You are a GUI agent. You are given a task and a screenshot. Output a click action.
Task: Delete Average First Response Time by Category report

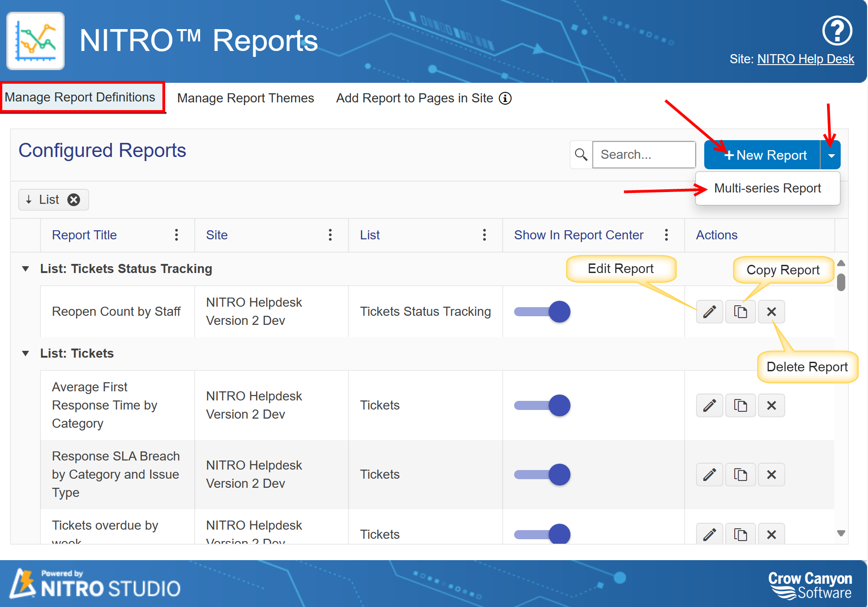pos(771,405)
